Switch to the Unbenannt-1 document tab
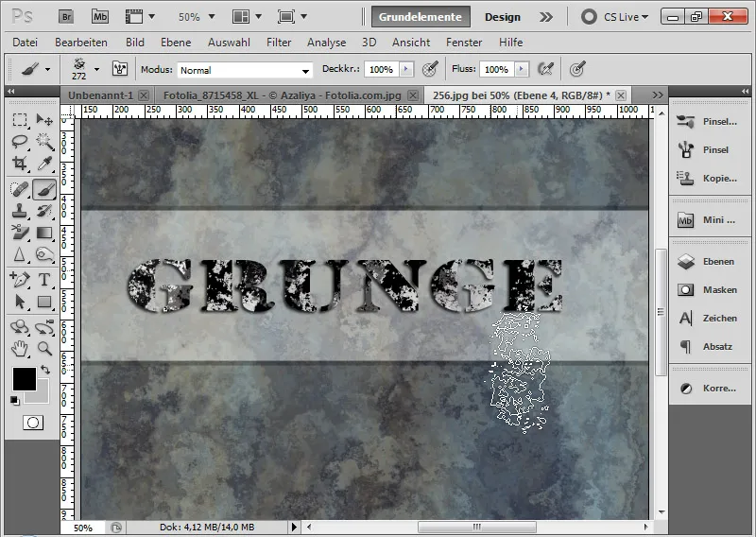 pyautogui.click(x=100, y=95)
